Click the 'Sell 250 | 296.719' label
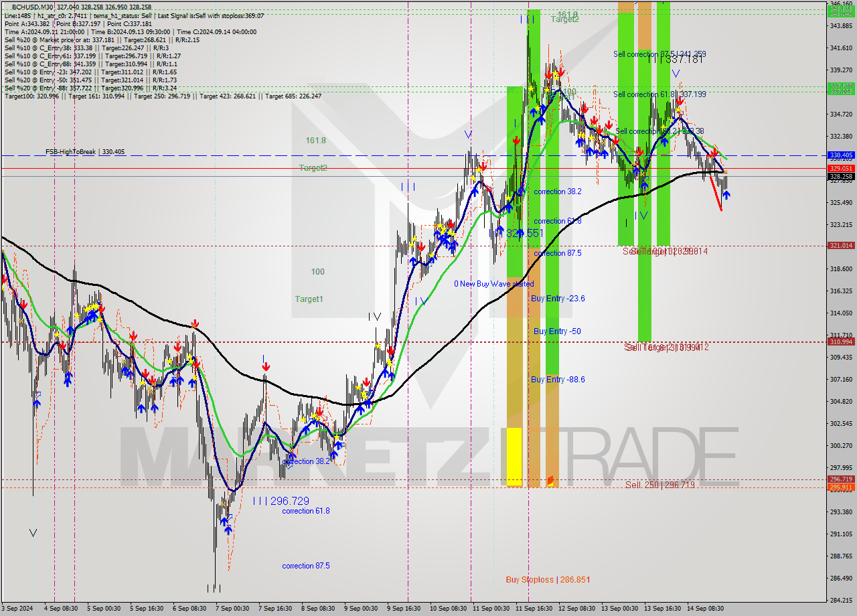857x616 pixels. tap(660, 485)
